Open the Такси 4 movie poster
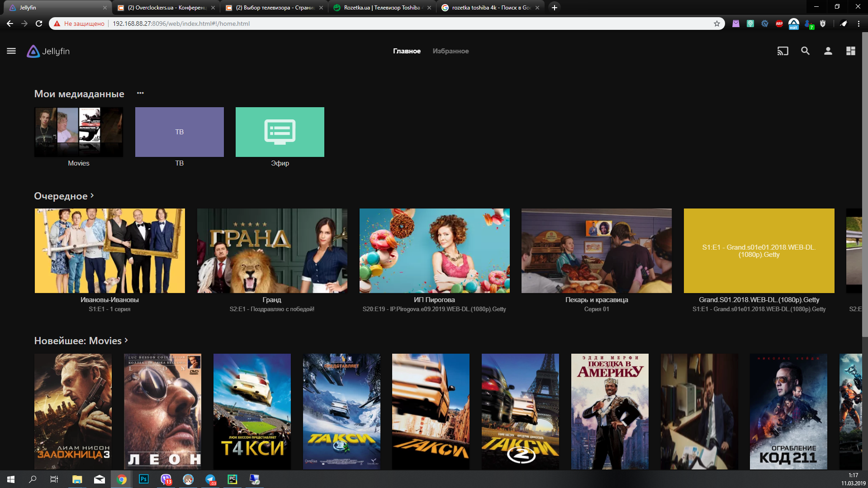The image size is (868, 488). click(252, 412)
